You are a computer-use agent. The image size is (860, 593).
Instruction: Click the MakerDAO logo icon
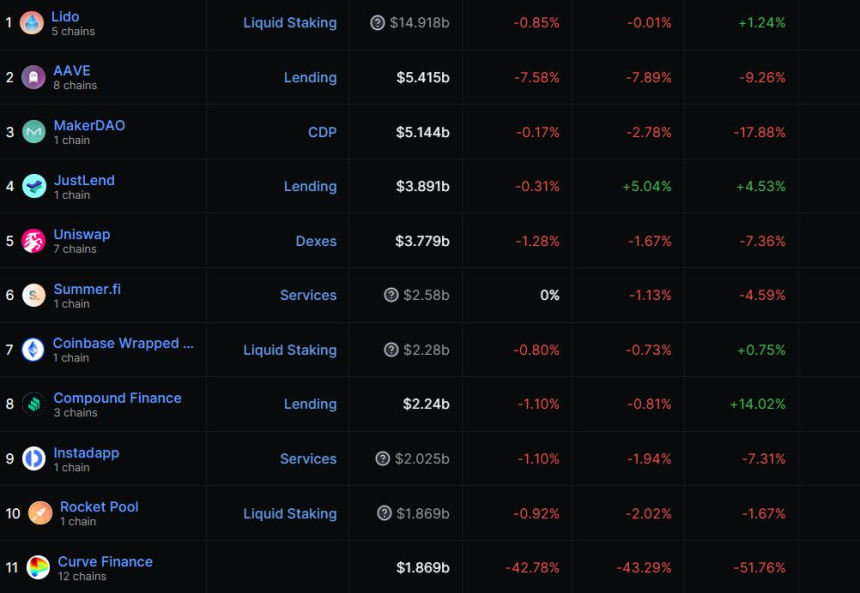tap(34, 132)
